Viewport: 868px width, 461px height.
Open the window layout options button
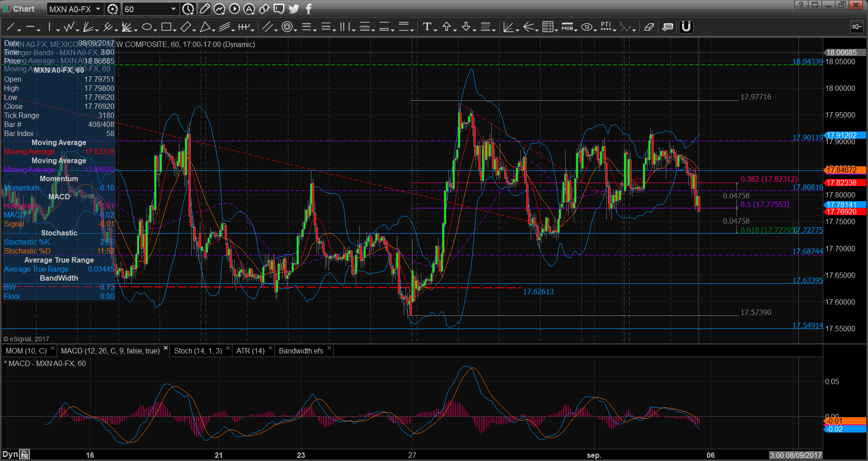click(x=815, y=5)
